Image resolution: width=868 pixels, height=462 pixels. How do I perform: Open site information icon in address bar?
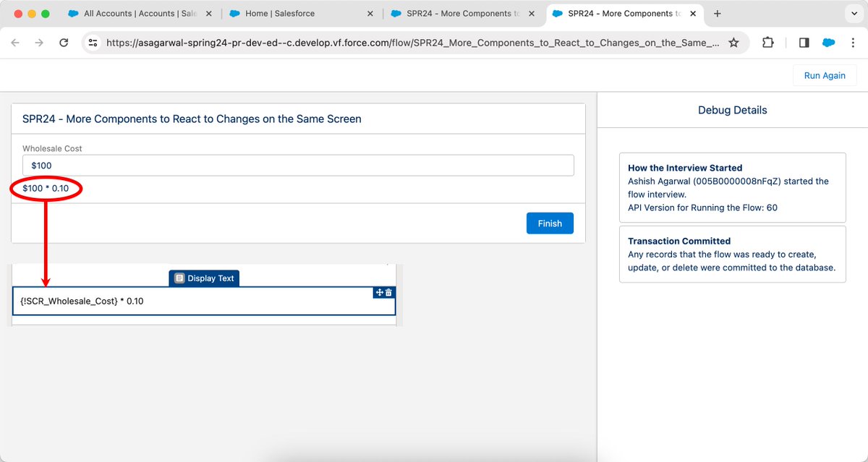[93, 43]
